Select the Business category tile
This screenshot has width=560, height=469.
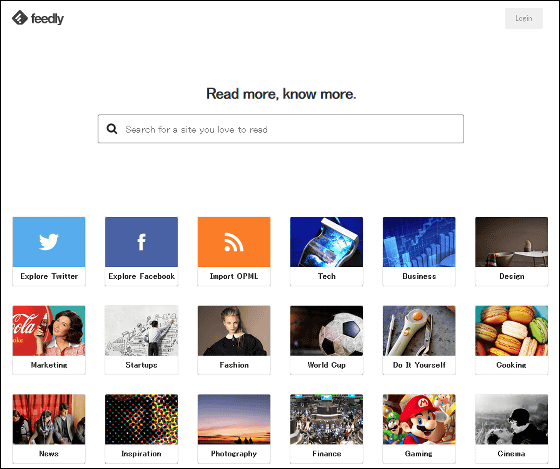419,251
